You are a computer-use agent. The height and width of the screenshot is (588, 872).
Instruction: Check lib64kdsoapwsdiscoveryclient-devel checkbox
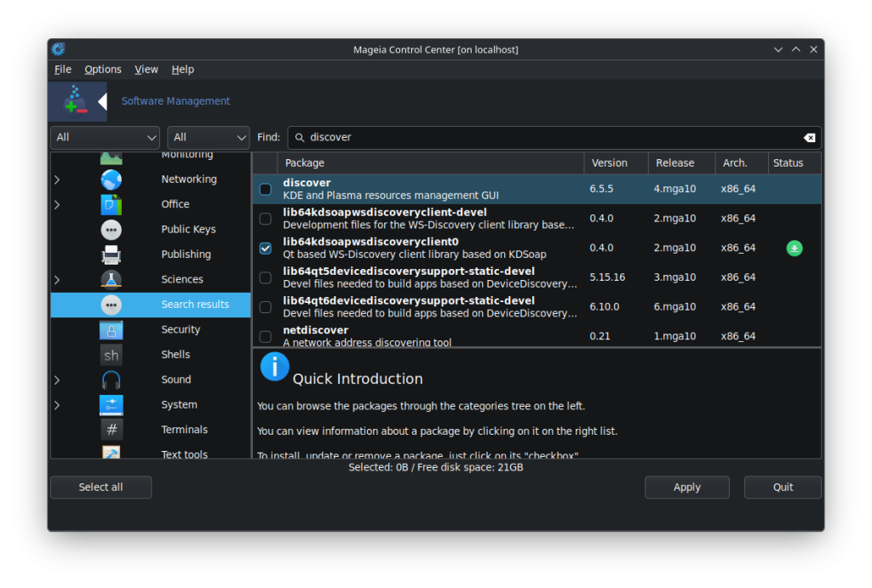266,219
